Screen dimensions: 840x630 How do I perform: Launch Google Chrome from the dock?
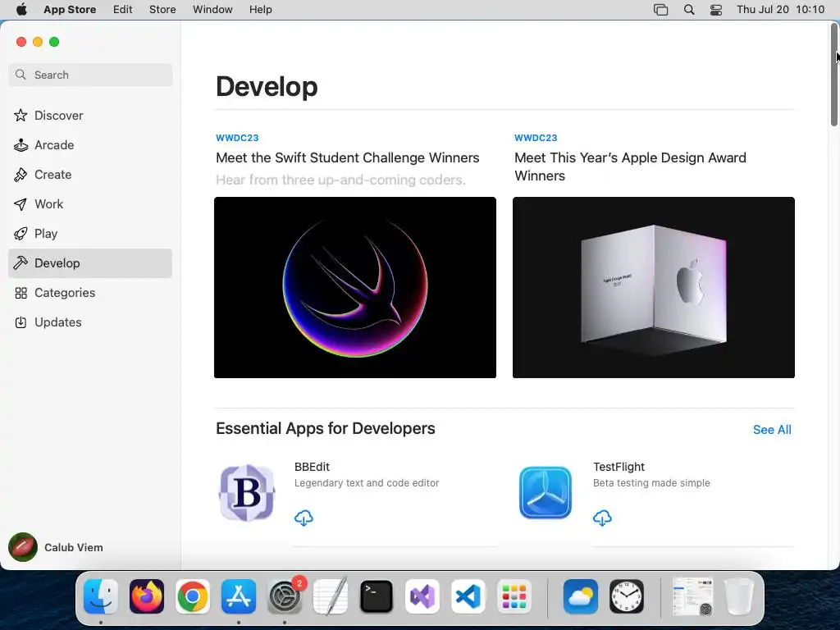click(193, 596)
